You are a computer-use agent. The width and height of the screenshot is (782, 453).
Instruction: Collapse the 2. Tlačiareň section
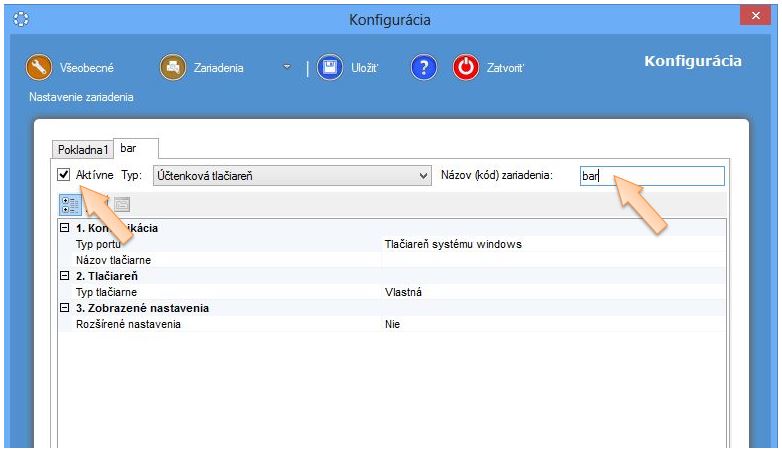(65, 276)
